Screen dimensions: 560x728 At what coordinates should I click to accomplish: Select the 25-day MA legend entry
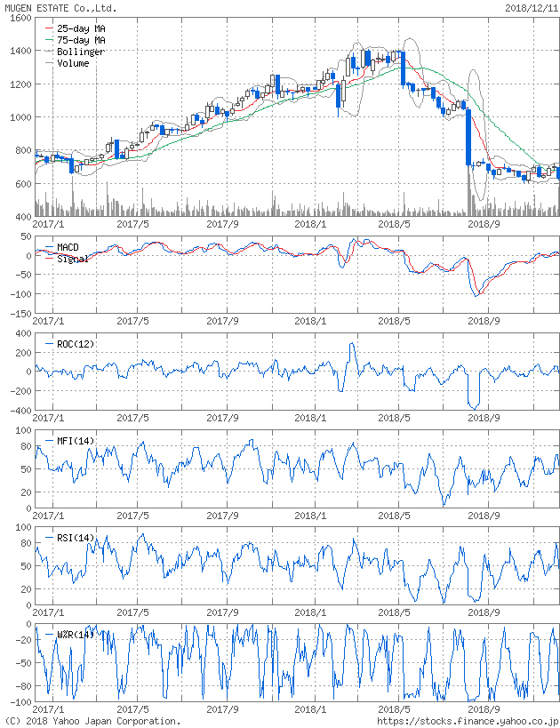[81, 28]
